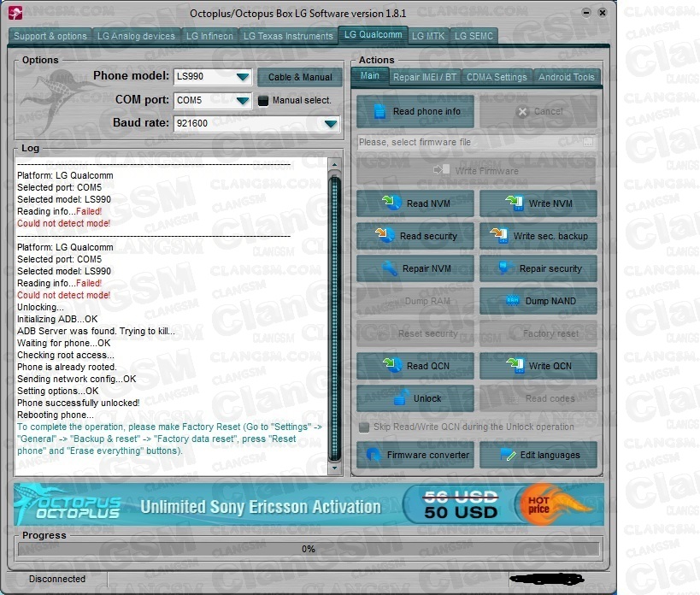Screen dimensions: 700x595
Task: Click the Factory reset button
Action: (538, 333)
